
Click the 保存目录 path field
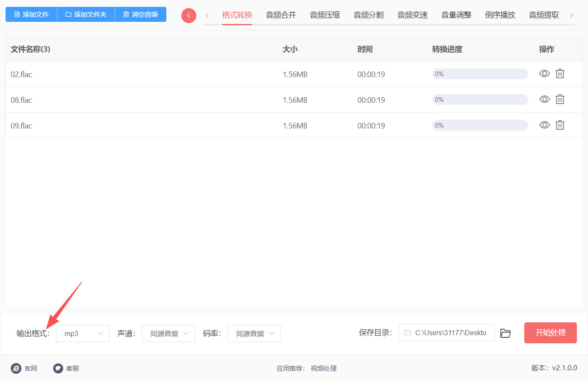446,333
